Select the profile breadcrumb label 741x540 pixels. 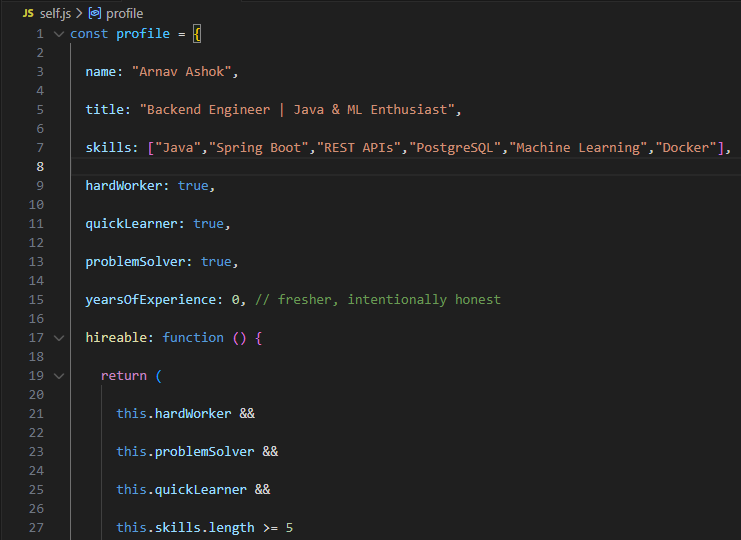(x=124, y=14)
